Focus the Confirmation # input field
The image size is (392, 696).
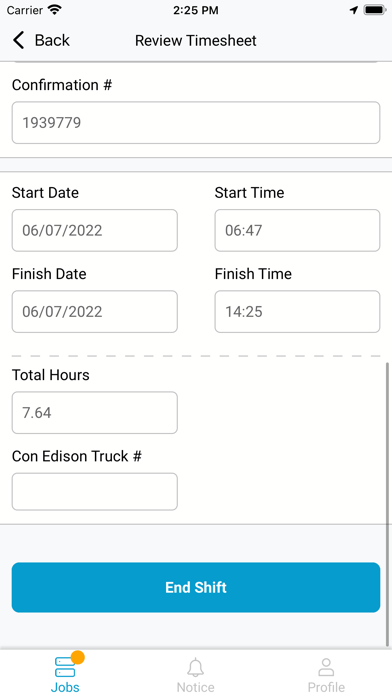coord(196,123)
